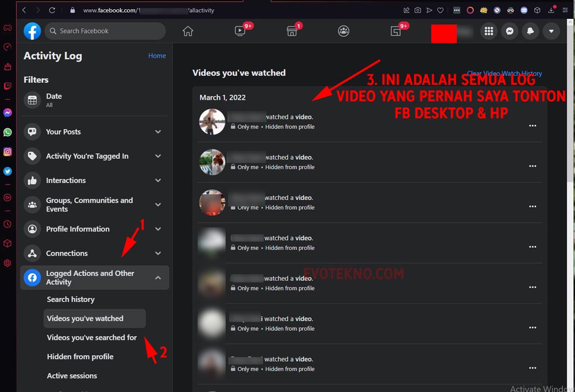Click the Search Facebook input field
575x392 pixels.
coord(106,31)
